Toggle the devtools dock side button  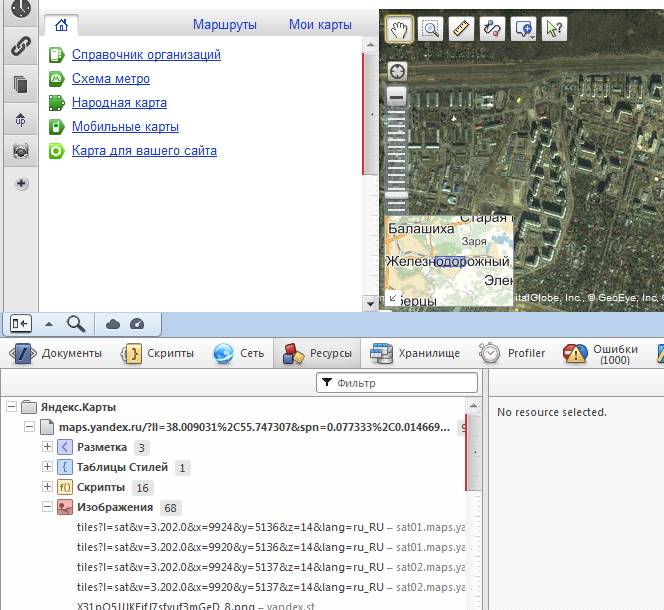coord(21,323)
